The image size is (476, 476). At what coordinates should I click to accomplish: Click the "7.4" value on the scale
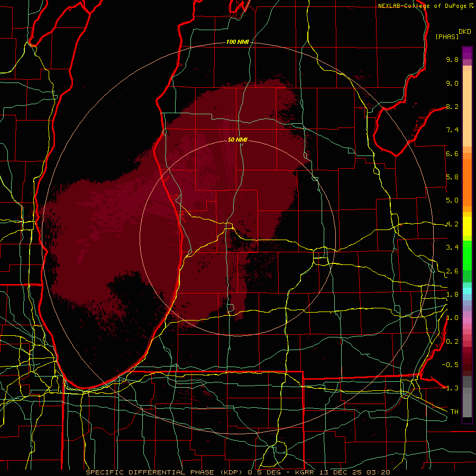452,130
